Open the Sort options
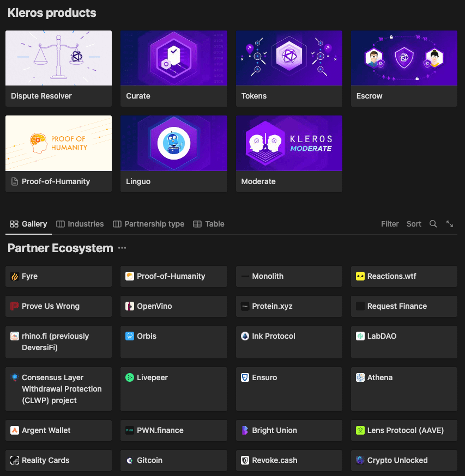 [x=414, y=224]
